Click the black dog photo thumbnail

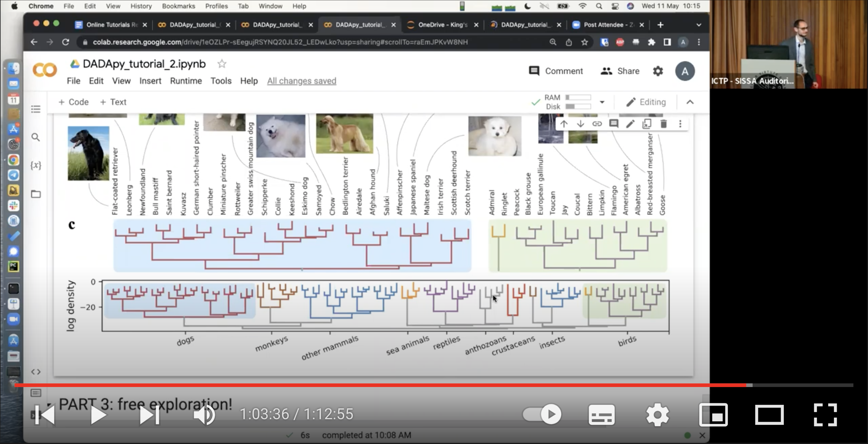(88, 153)
